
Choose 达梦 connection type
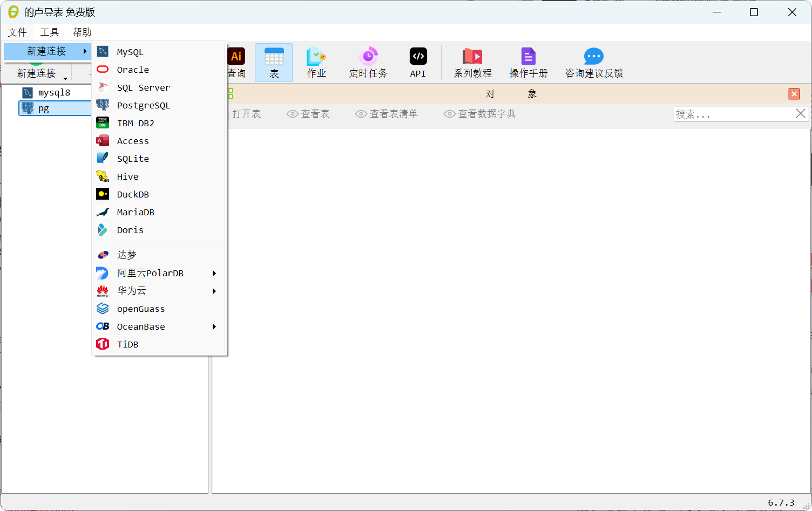click(159, 255)
